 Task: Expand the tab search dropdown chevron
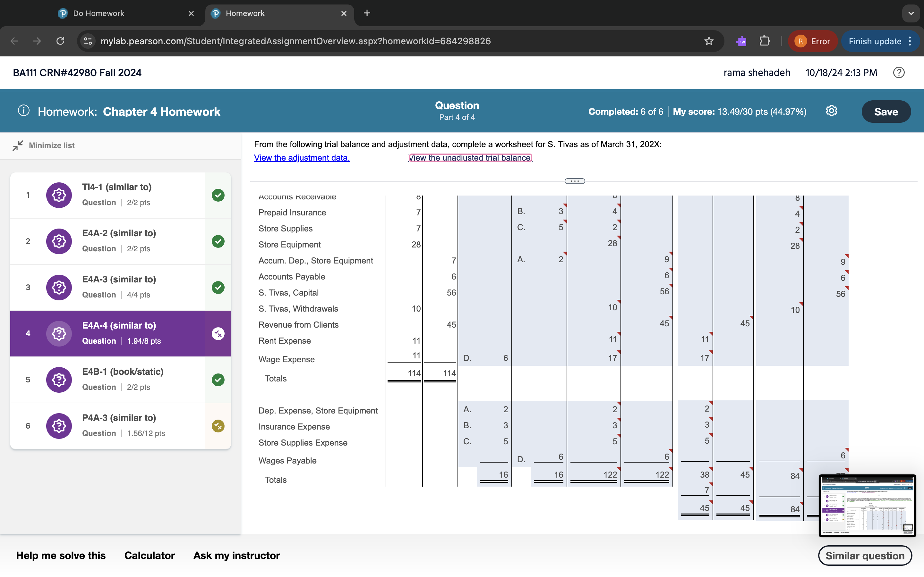(911, 13)
